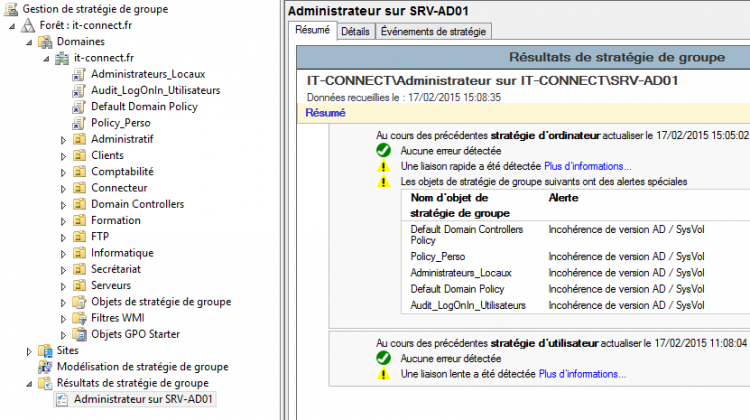Switch to the Détails tab
Screen dimensions: 750x420
[355, 32]
